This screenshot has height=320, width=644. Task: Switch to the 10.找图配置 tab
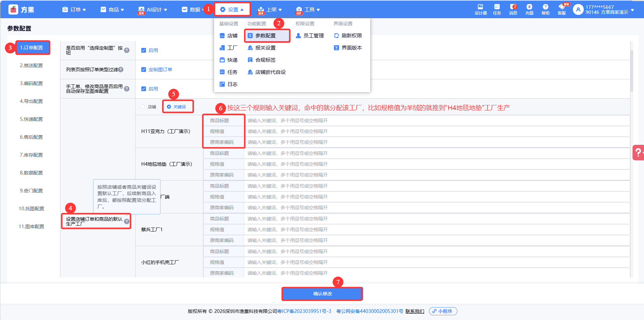(x=31, y=209)
